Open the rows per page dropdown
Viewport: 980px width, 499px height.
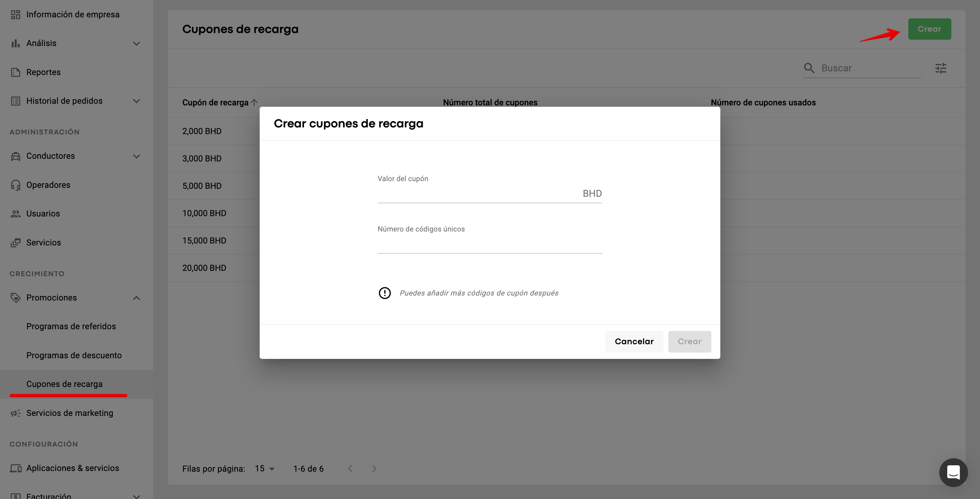[x=265, y=469]
